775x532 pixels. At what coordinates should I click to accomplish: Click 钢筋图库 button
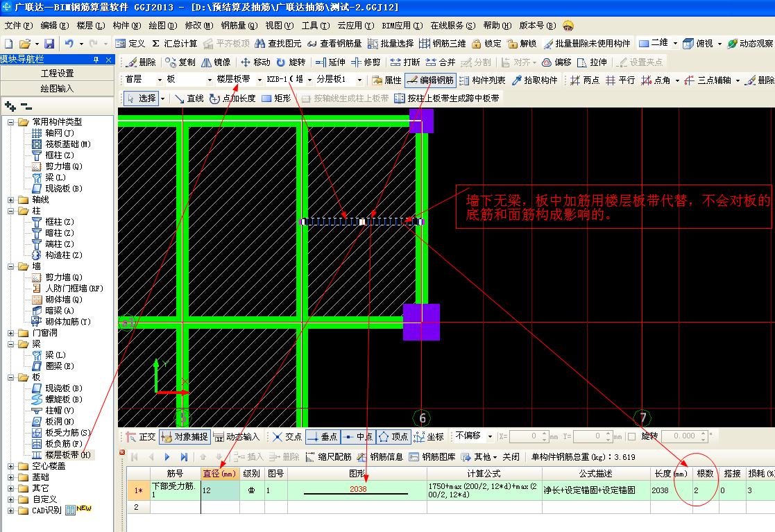(x=432, y=457)
